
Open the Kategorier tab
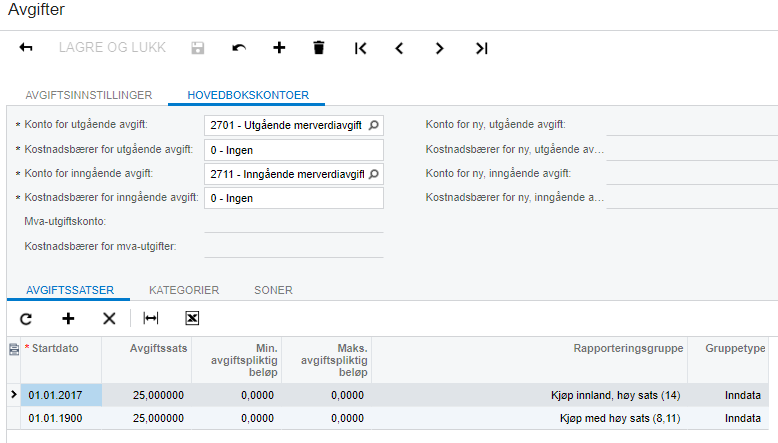[x=184, y=290]
